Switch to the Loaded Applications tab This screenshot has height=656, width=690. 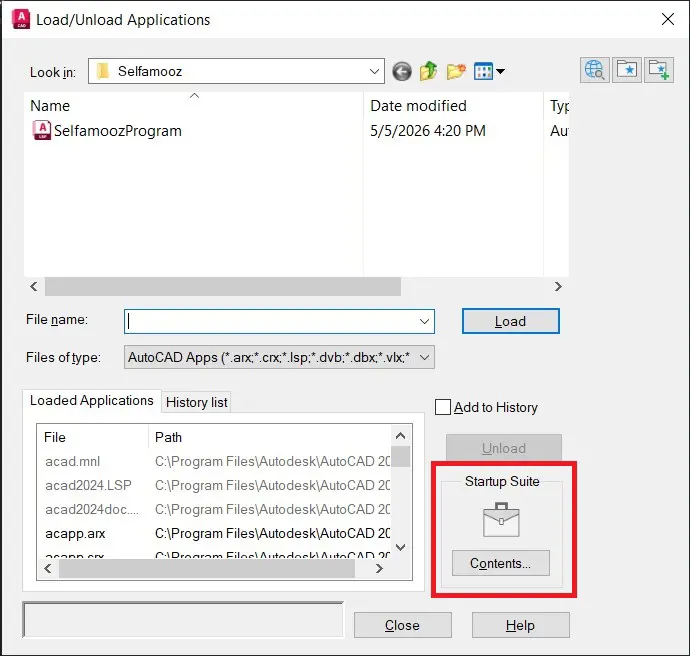pyautogui.click(x=92, y=400)
